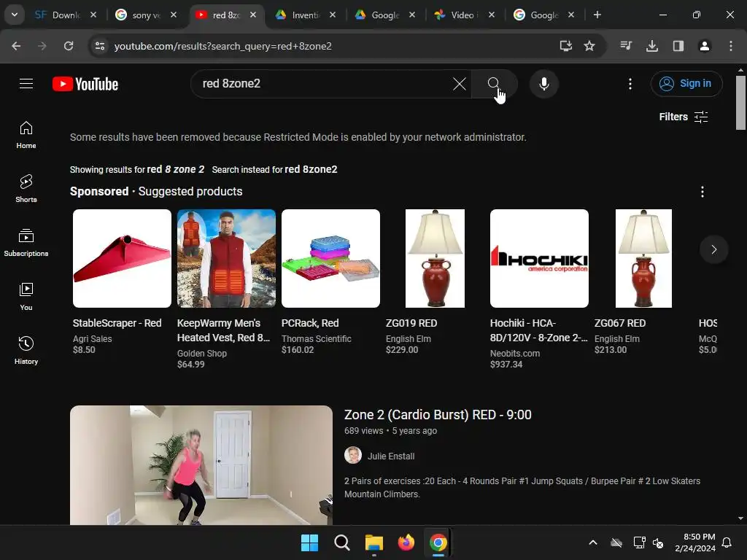
Task: Open History in the sidebar
Action: [26, 351]
